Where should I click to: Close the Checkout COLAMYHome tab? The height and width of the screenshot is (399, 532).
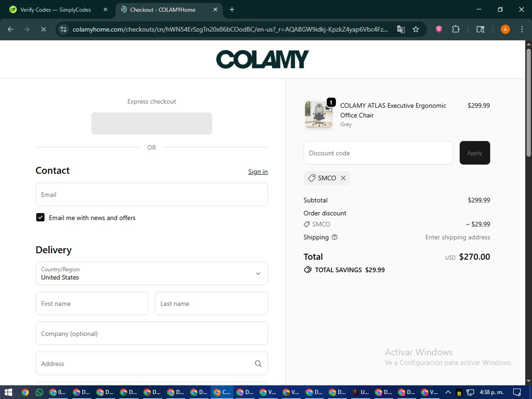[x=215, y=10]
